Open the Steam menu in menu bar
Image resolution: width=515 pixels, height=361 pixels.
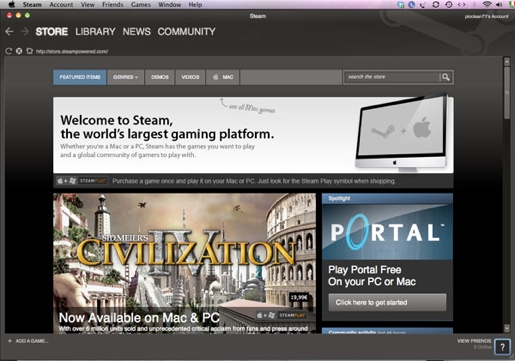[x=32, y=5]
